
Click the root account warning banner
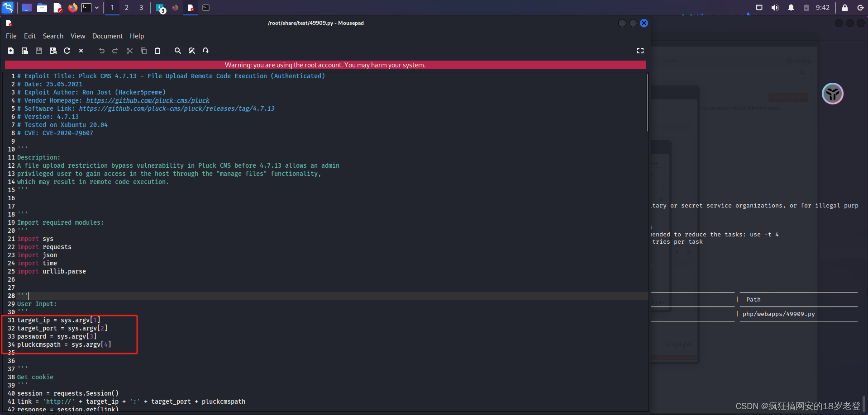click(x=325, y=65)
